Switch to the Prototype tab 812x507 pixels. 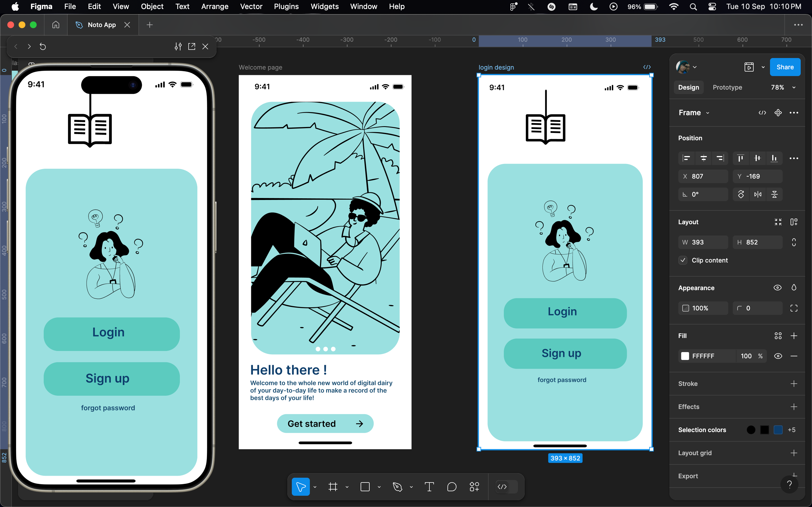tap(727, 88)
